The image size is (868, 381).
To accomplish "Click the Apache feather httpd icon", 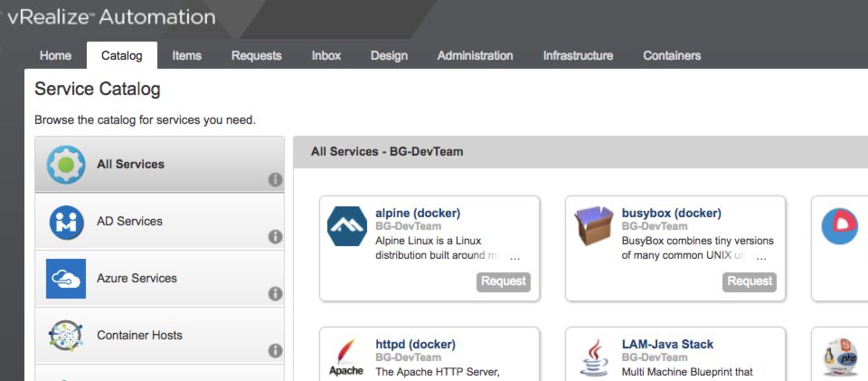I will coord(346,357).
